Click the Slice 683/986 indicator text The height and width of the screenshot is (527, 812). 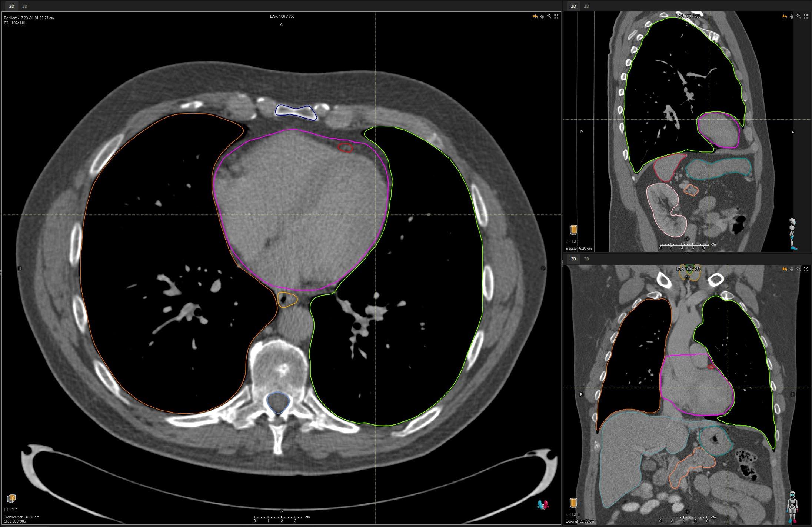(x=14, y=521)
